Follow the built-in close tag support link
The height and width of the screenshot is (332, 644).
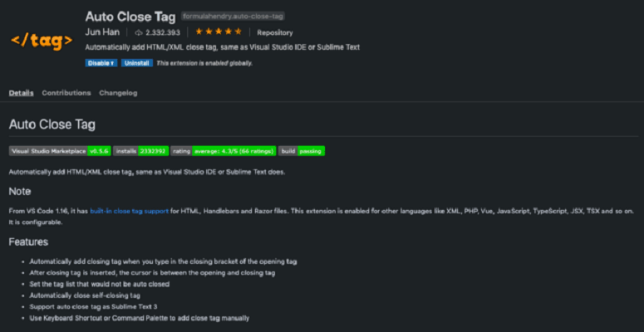(130, 212)
